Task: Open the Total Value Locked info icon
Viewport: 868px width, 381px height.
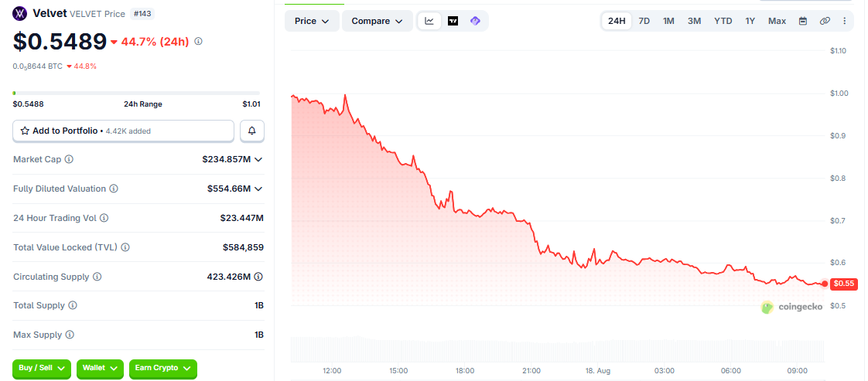Action: click(x=125, y=247)
